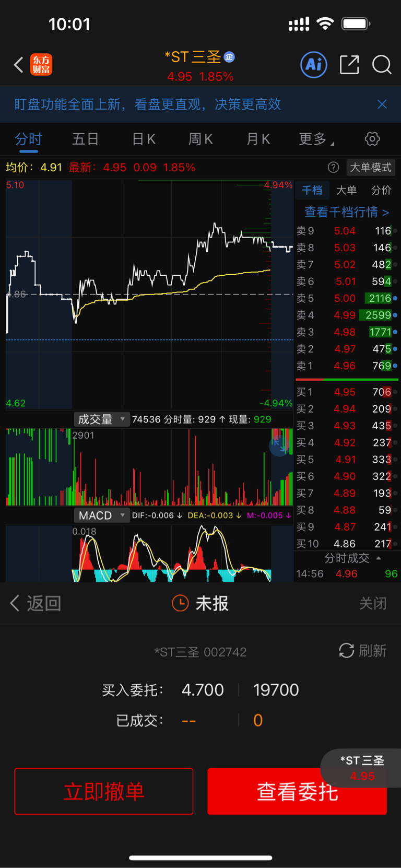401x868 pixels.
Task: Select buy level 买8 at 4.88
Action: pos(347,510)
